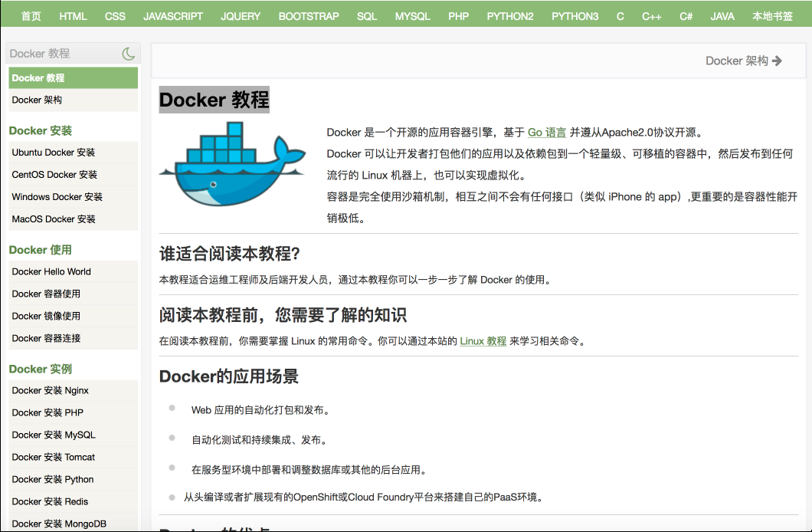Open CentOS Docker 安装 in sidebar

point(73,175)
